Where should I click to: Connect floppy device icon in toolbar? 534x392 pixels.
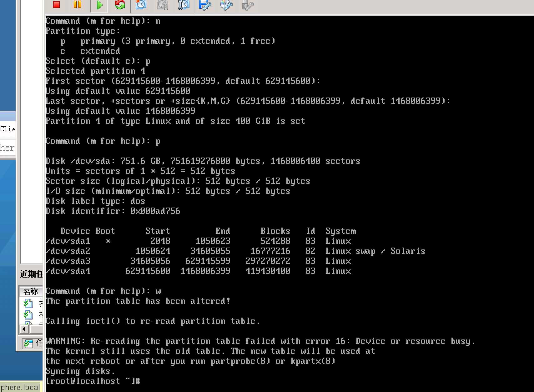point(205,5)
